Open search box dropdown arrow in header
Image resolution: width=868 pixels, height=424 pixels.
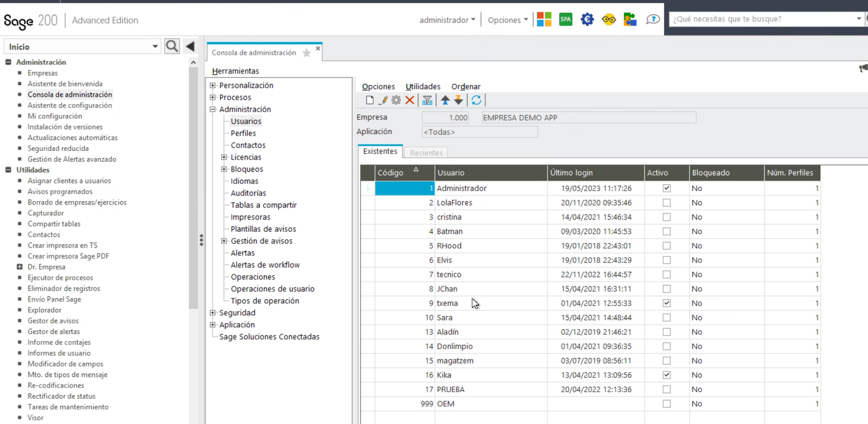pos(859,19)
